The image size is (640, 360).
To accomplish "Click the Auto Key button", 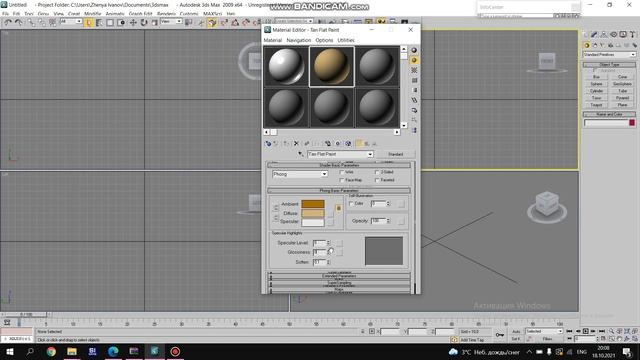I will click(x=516, y=331).
